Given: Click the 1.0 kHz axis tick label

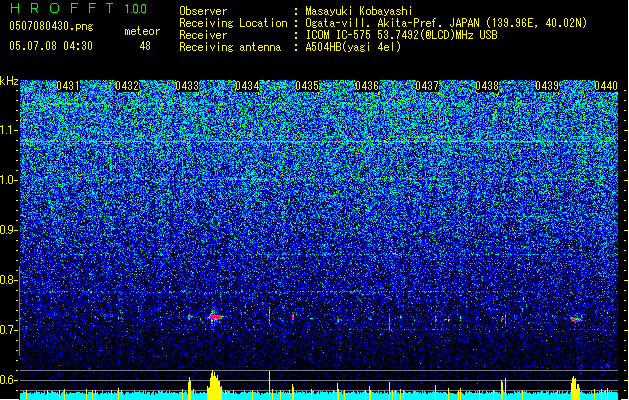Looking at the screenshot, I should (x=8, y=180).
